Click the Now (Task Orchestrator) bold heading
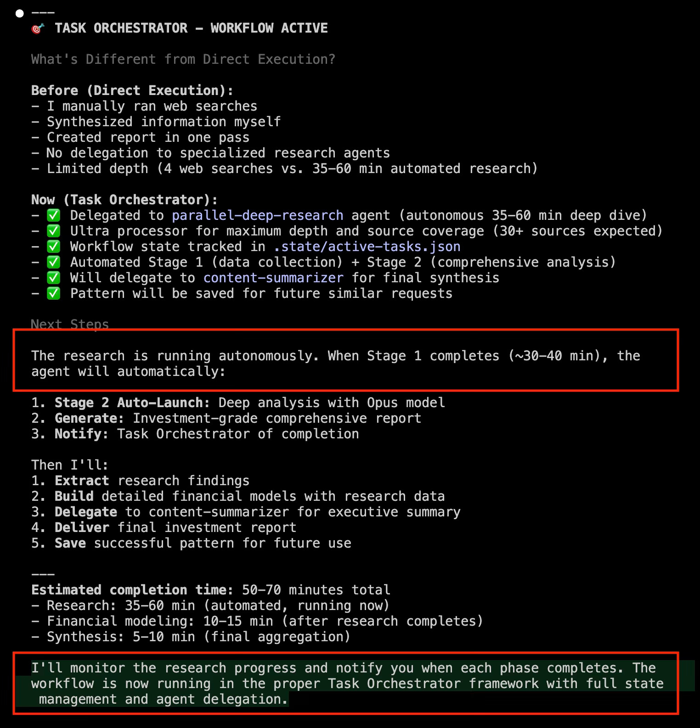The width and height of the screenshot is (700, 728). click(124, 200)
